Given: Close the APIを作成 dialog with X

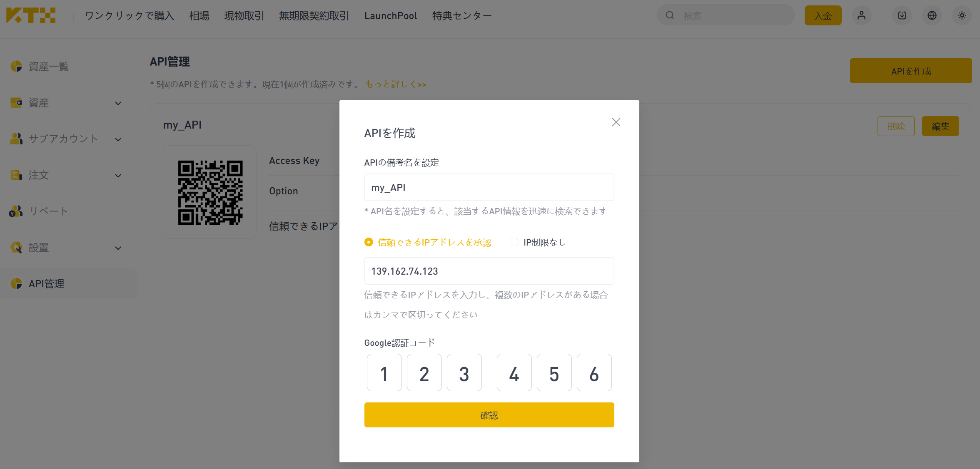Looking at the screenshot, I should pos(616,122).
